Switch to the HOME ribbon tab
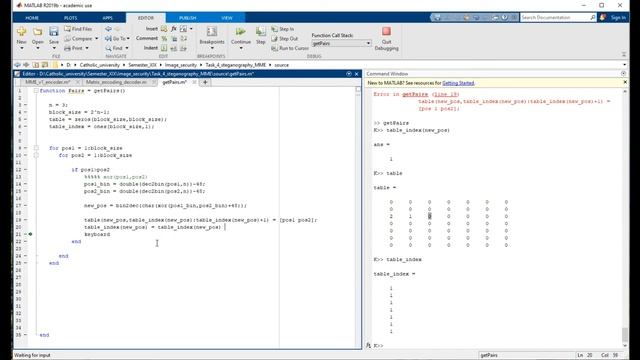Image resolution: width=640 pixels, height=360 pixels. click(32, 18)
